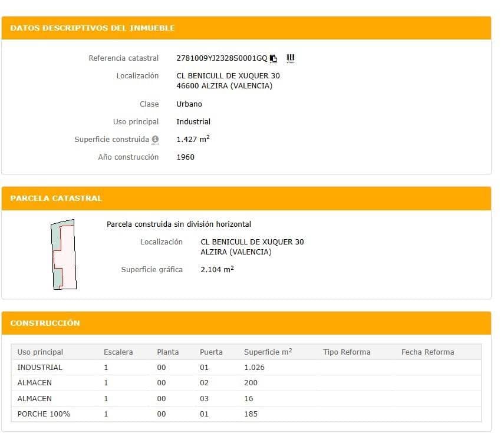Click the Fecha Reforma column header

tap(427, 352)
